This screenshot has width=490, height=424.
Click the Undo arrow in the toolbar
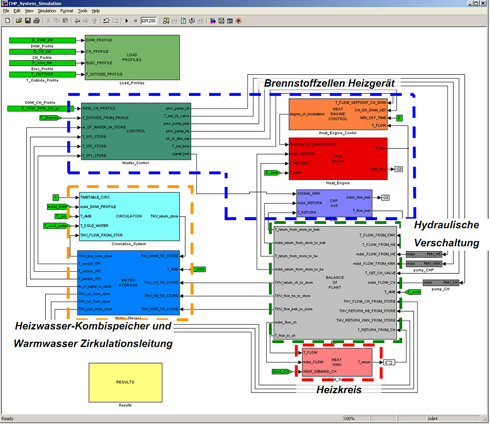[x=106, y=21]
